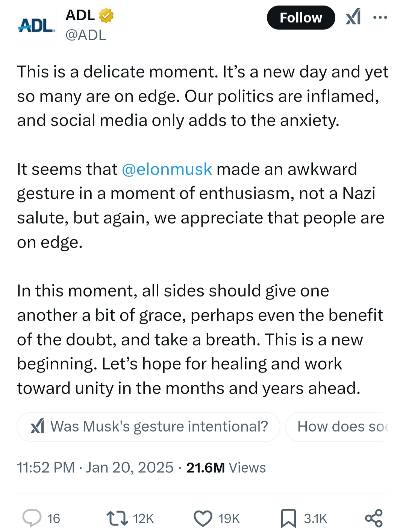406x532 pixels.
Task: Click the ADL profile avatar
Action: pos(36,26)
